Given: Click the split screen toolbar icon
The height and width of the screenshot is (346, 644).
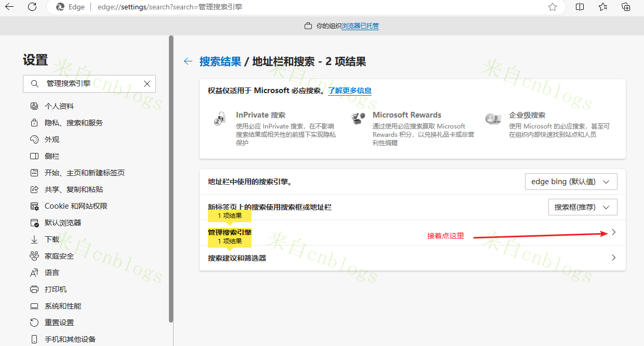Looking at the screenshot, I should pos(580,7).
